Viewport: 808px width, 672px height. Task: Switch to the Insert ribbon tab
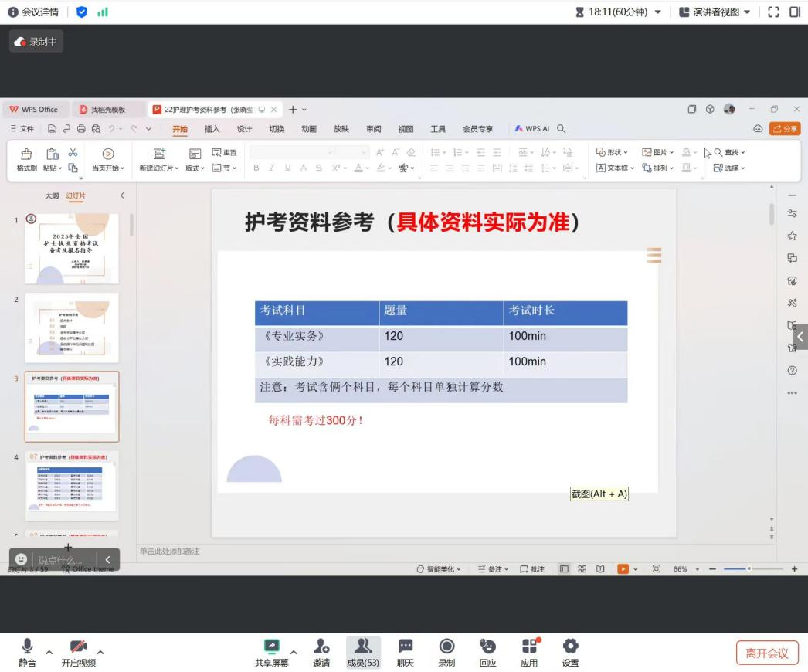212,129
